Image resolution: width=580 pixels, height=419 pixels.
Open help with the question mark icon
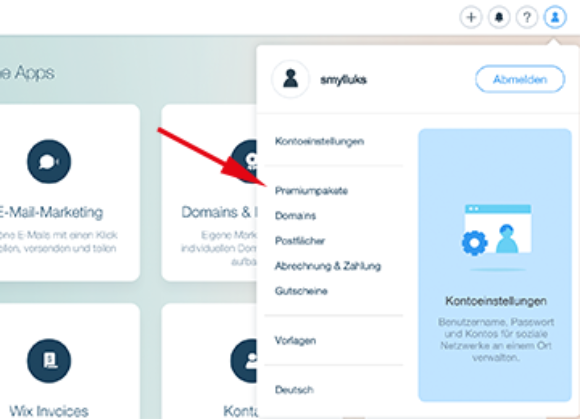click(527, 17)
